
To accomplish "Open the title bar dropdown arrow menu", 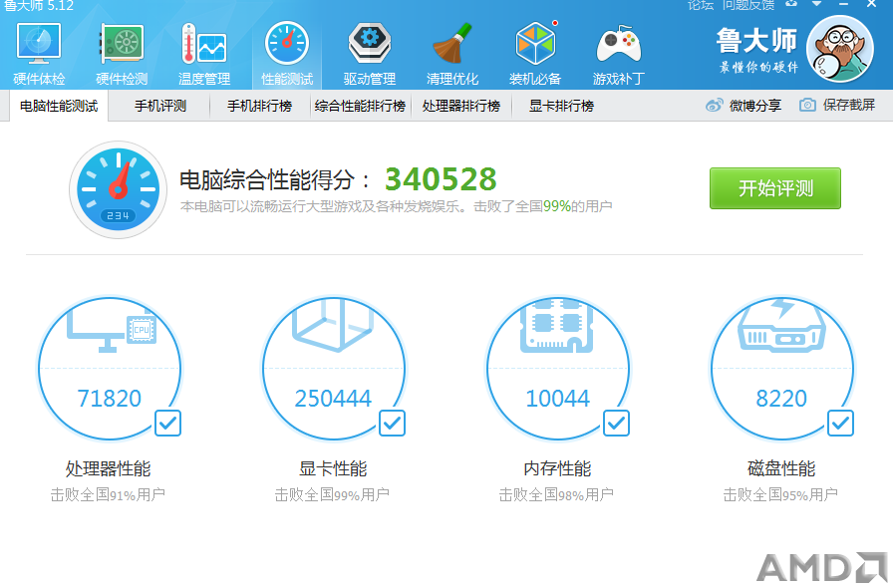I will click(x=816, y=4).
